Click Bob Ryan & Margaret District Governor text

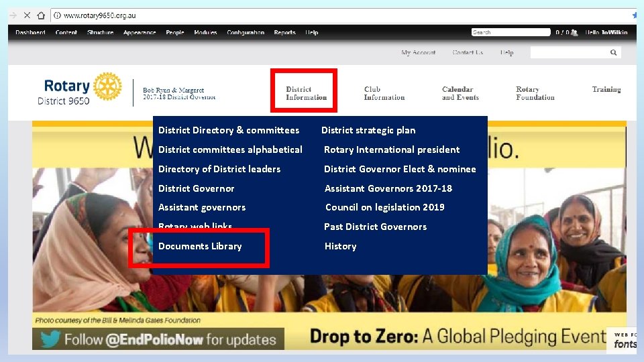(x=179, y=93)
